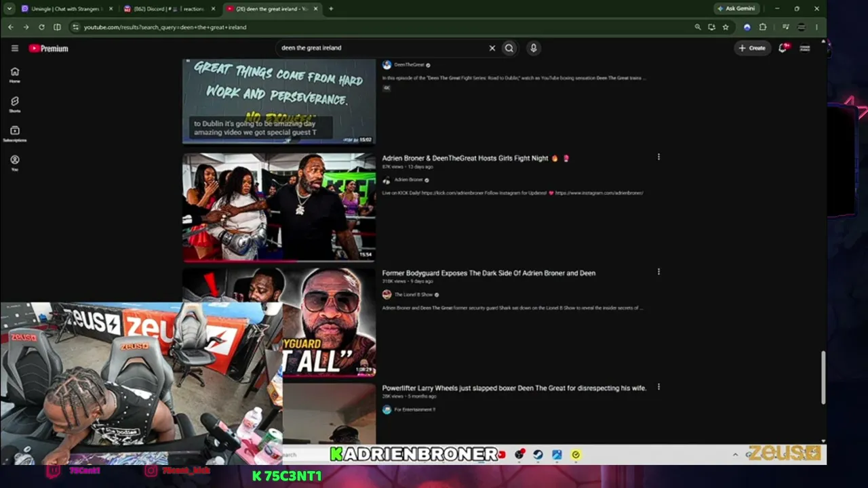Open the DeenTheGreat channel avatar
868x488 pixels.
pyautogui.click(x=387, y=65)
